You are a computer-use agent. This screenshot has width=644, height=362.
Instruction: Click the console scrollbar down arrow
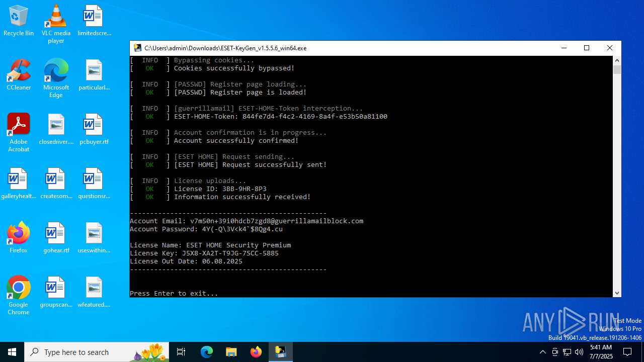[x=617, y=293]
